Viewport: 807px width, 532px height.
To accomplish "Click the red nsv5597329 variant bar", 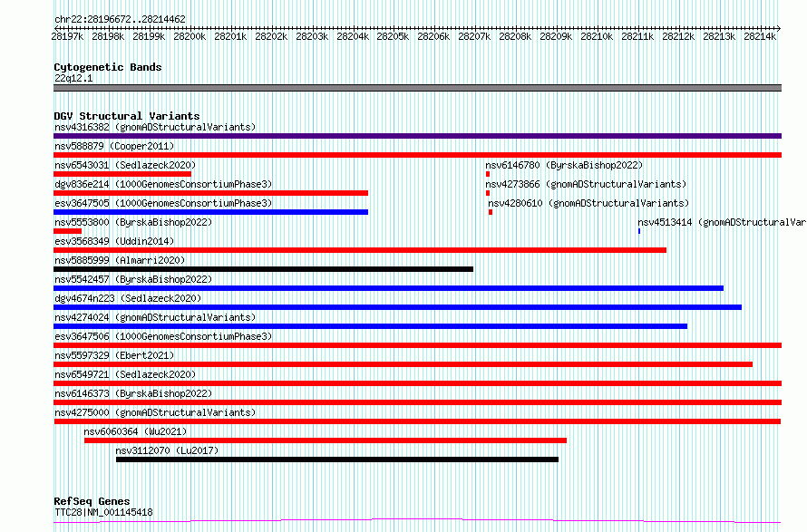I will point(403,364).
